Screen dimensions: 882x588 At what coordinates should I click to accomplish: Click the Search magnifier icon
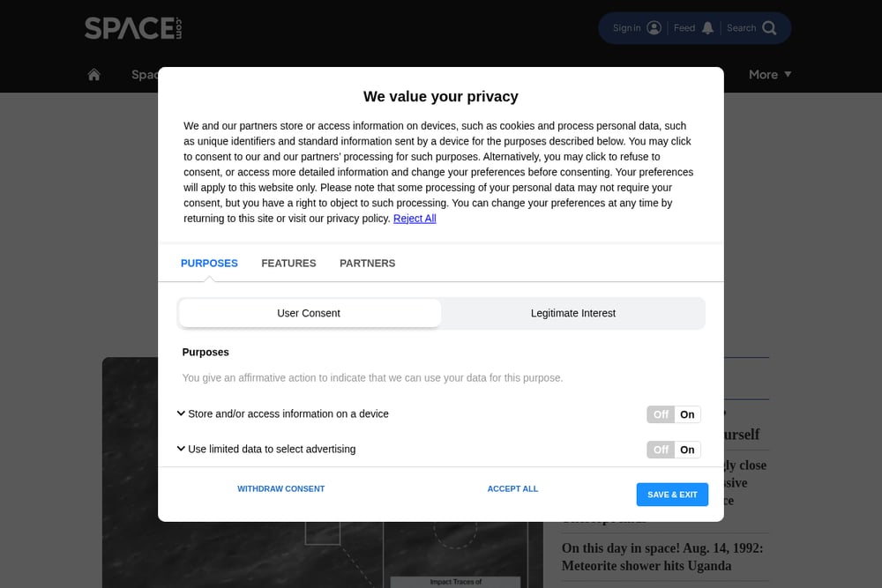click(769, 28)
